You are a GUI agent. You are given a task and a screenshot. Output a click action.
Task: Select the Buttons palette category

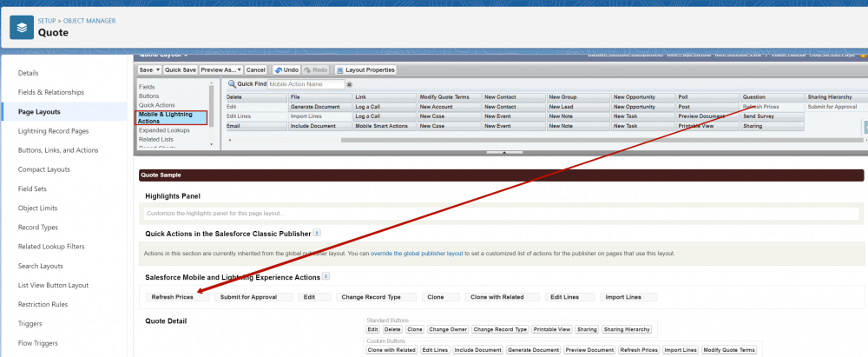tap(149, 96)
